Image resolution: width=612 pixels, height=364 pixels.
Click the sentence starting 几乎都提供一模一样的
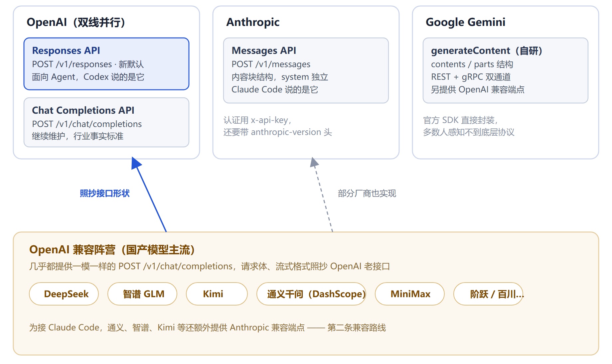(x=210, y=266)
